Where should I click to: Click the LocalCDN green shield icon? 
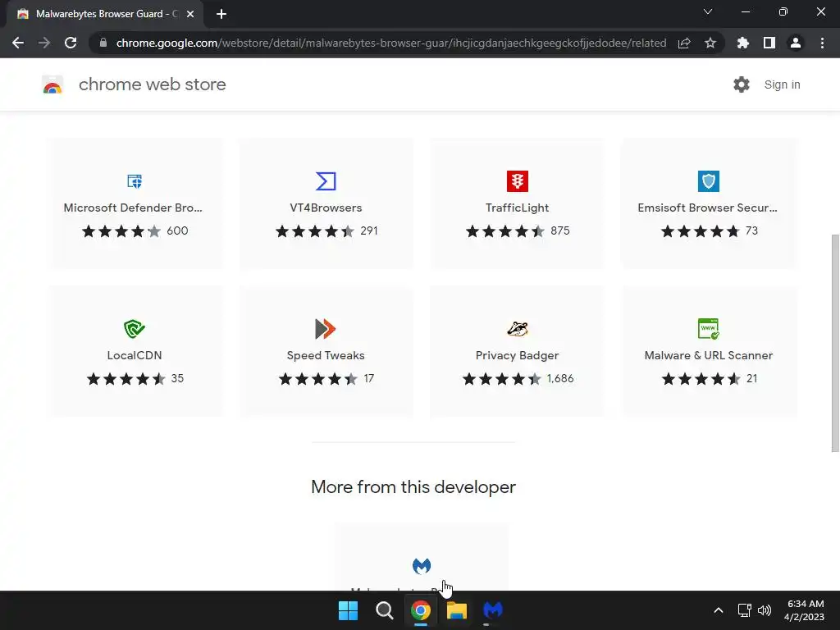(134, 328)
